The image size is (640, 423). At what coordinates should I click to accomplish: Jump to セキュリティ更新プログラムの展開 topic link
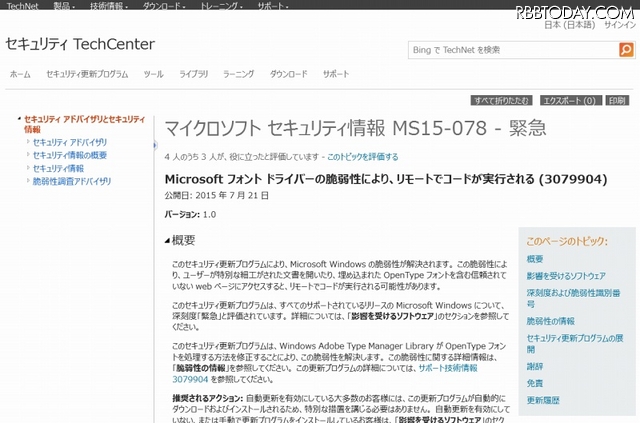[575, 343]
